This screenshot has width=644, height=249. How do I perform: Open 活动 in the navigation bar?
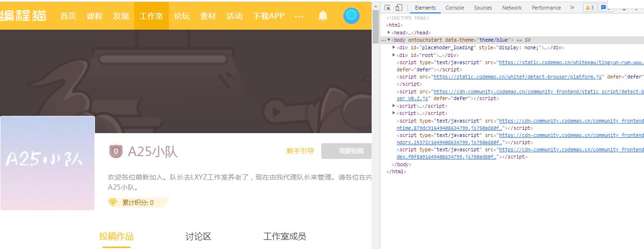pos(234,16)
